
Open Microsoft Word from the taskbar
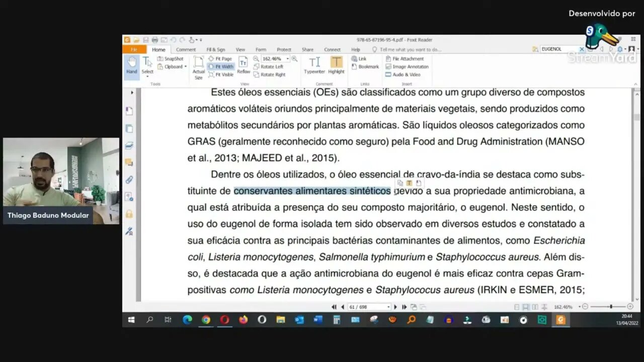318,320
